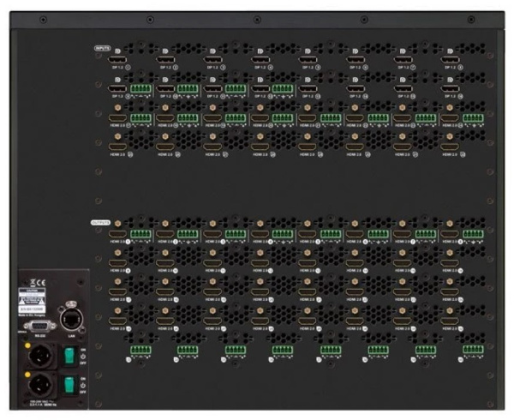The image size is (514, 420).
Task: Select HDMI 2.0 input port number 32
Action: pos(450,147)
